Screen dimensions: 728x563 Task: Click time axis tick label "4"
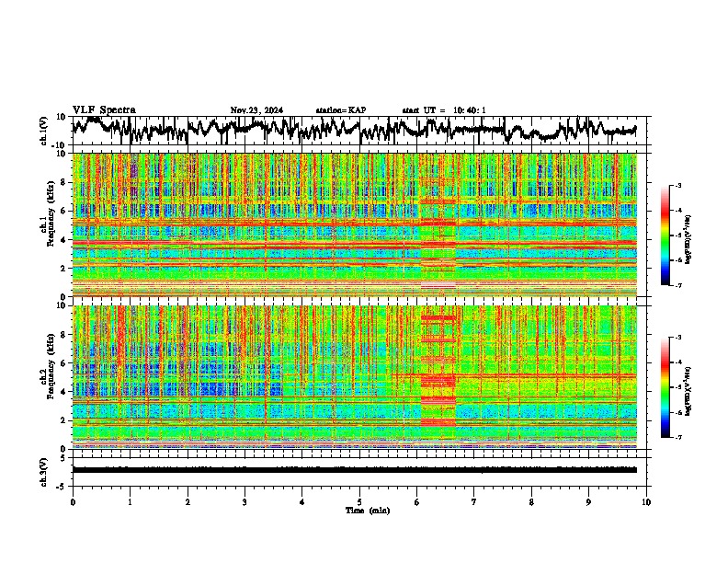pos(301,502)
